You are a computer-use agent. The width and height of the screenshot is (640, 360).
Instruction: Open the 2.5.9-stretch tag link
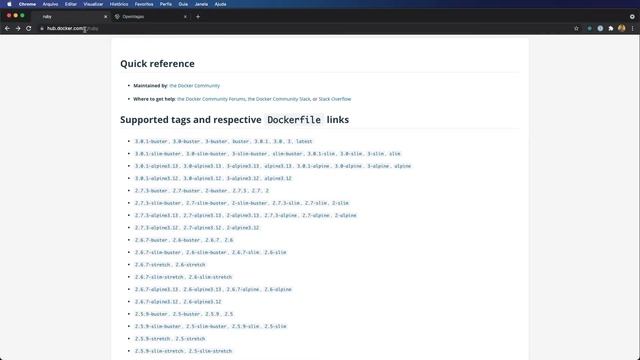pos(152,339)
